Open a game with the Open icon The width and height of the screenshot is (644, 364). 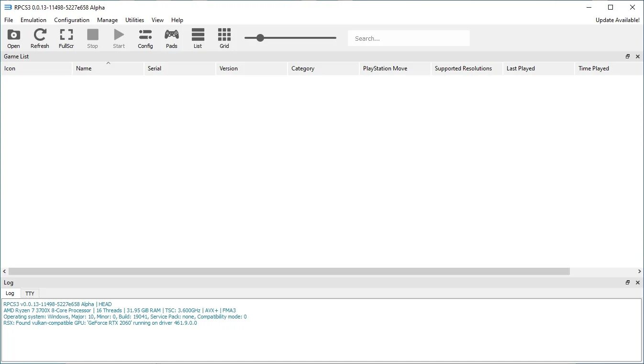(x=14, y=38)
